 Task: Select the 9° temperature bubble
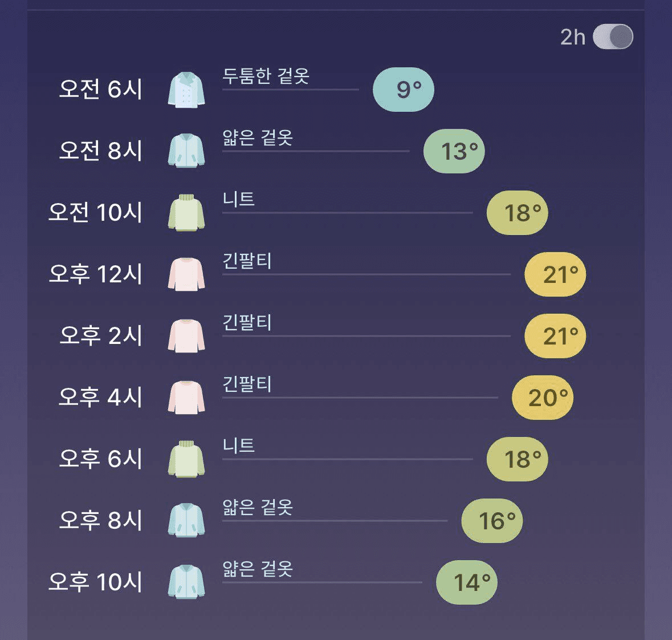[x=404, y=90]
